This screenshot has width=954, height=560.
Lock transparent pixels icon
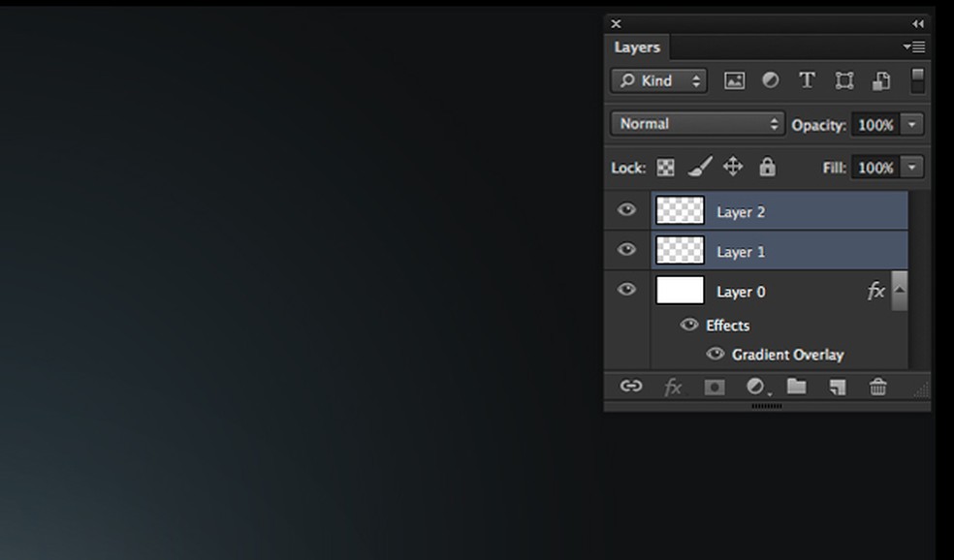[x=665, y=168]
